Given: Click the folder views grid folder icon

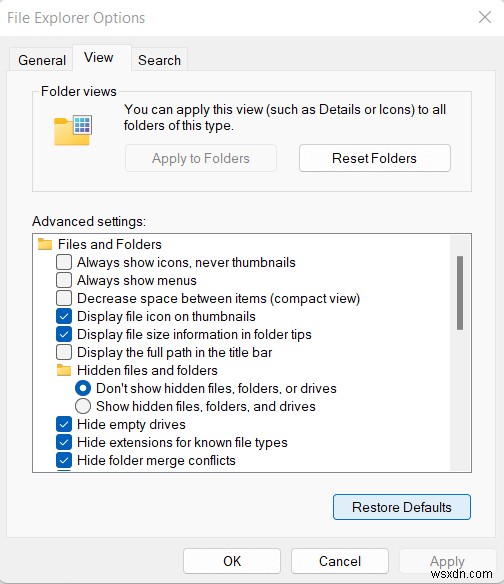Looking at the screenshot, I should point(73,130).
